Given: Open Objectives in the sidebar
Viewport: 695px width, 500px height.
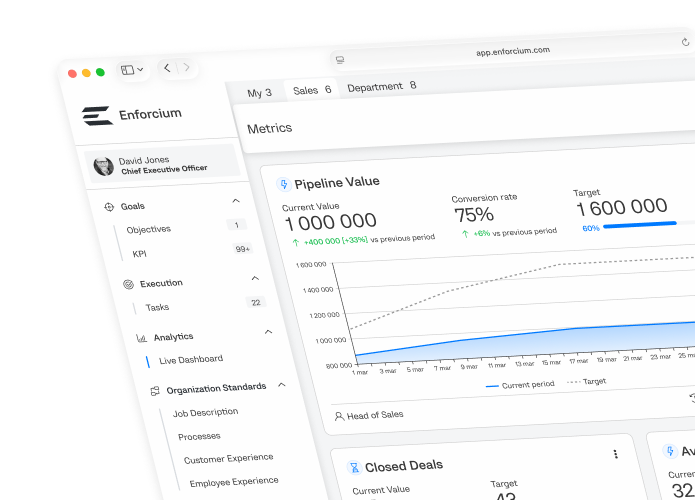Looking at the screenshot, I should 148,229.
